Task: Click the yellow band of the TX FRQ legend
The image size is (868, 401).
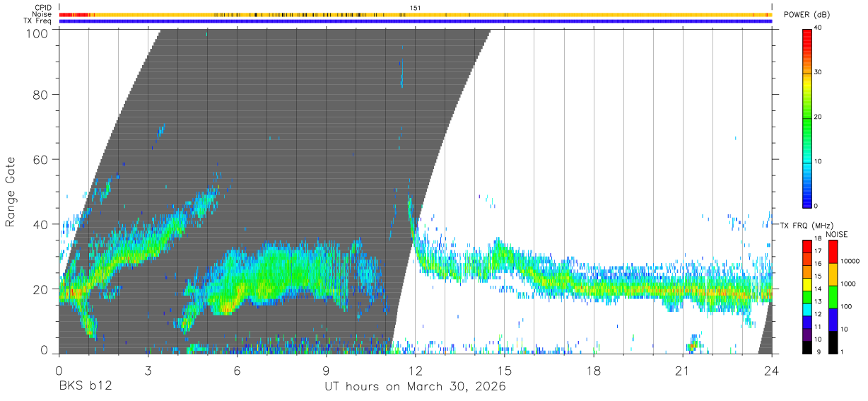Action: pos(807,284)
